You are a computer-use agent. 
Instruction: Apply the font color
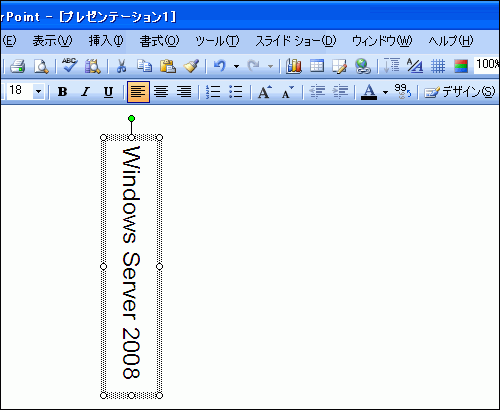(x=369, y=92)
